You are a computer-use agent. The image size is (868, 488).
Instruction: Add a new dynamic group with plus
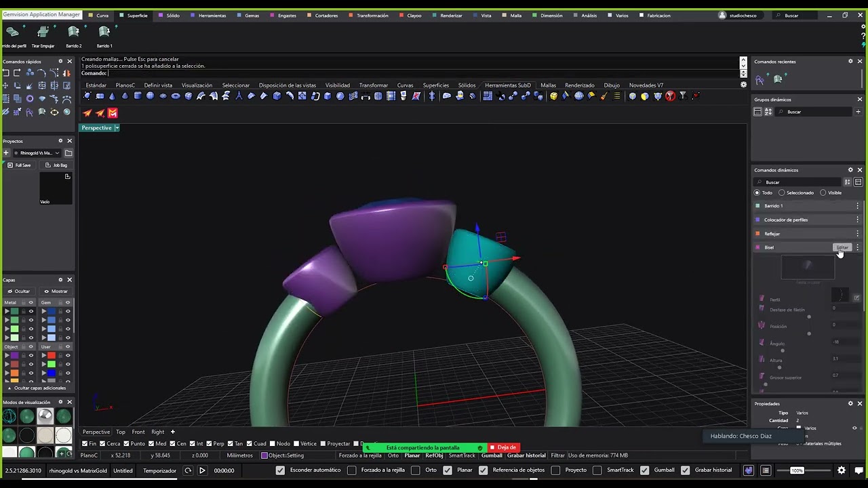tap(858, 112)
